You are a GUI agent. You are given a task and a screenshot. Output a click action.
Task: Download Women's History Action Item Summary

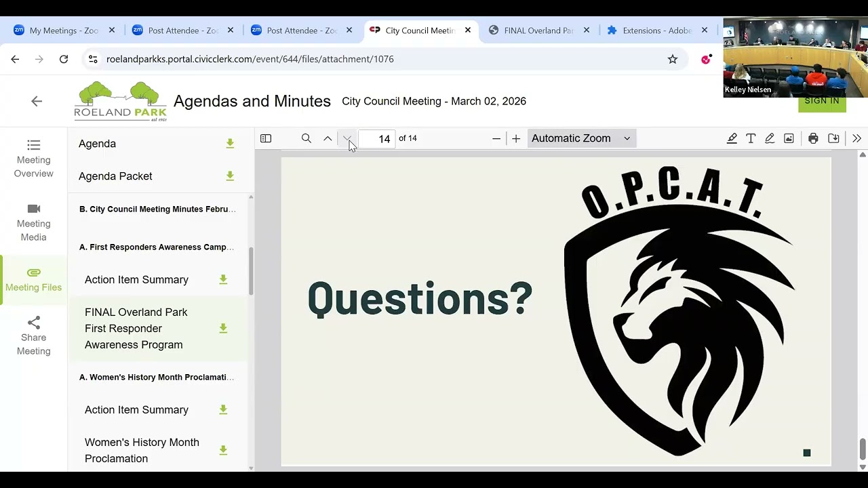click(223, 409)
